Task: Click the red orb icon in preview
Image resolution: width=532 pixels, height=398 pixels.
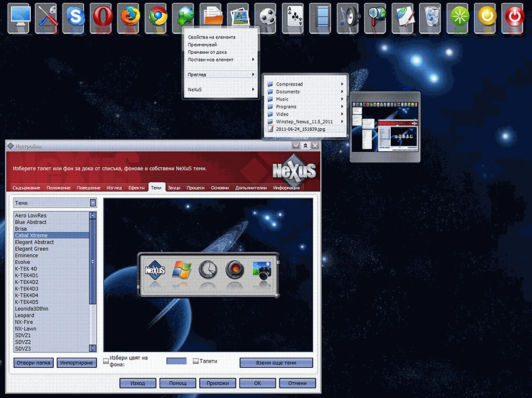Action: pyautogui.click(x=235, y=270)
